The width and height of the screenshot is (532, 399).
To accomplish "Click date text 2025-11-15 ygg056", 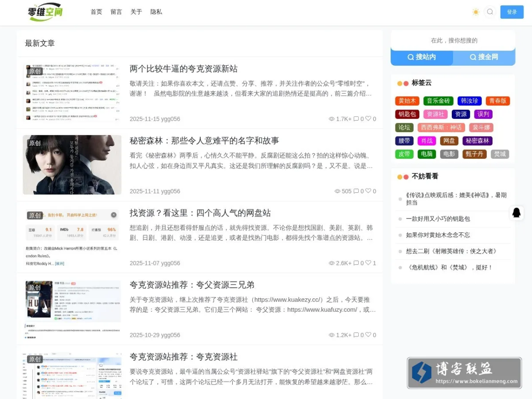I will 155,119.
